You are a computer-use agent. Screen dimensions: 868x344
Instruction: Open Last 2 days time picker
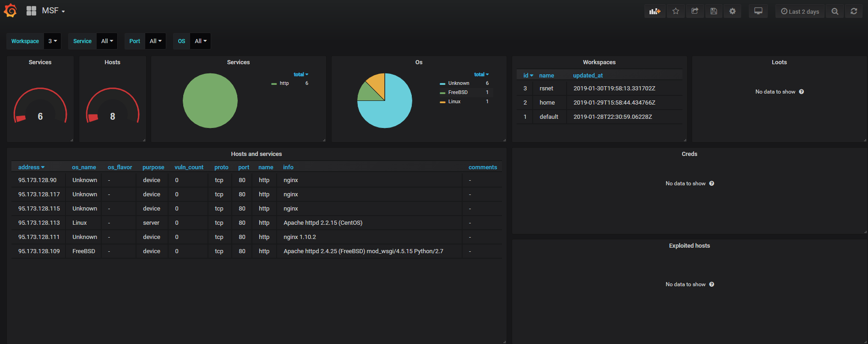click(800, 11)
